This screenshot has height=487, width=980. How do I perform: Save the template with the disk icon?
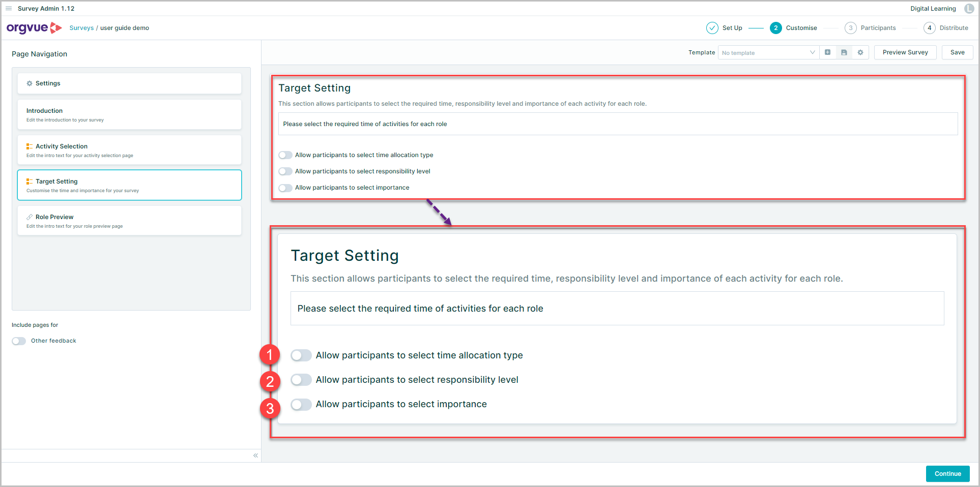tap(844, 52)
